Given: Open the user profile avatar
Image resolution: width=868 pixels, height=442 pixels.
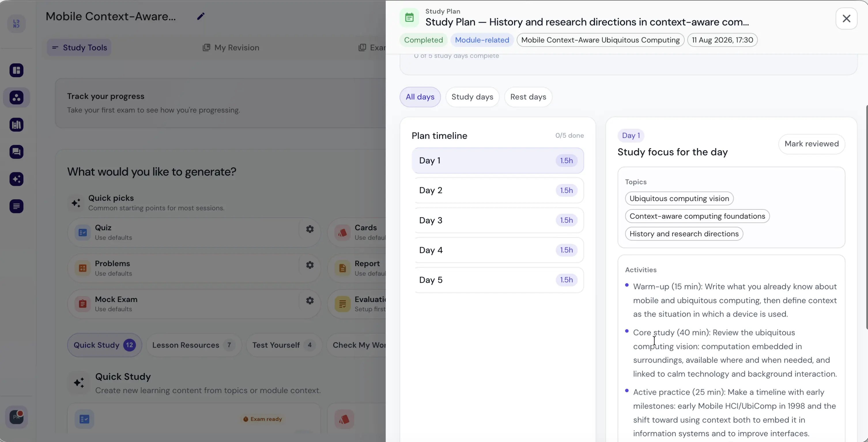Looking at the screenshot, I should (16, 417).
